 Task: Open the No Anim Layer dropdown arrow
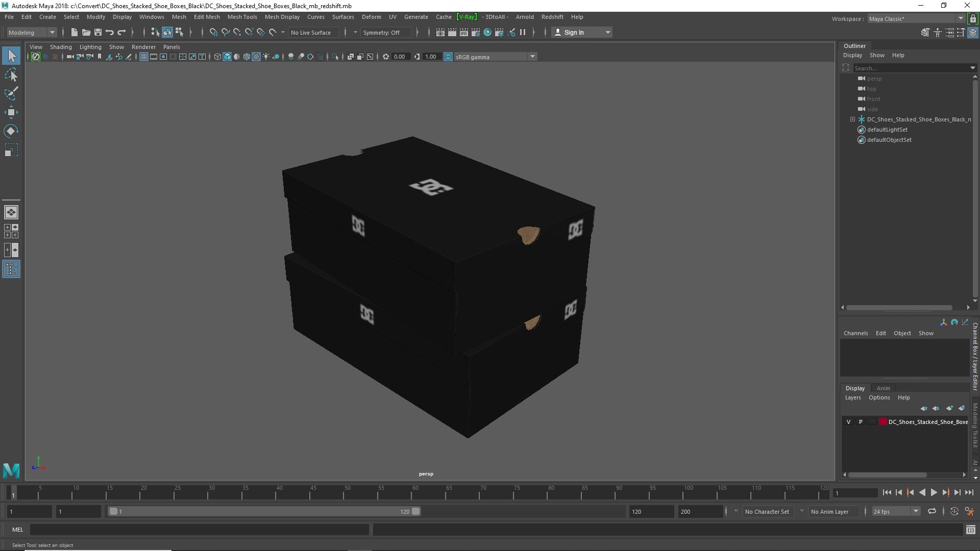click(802, 511)
